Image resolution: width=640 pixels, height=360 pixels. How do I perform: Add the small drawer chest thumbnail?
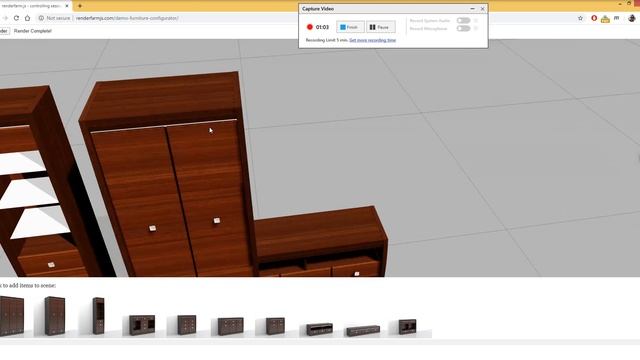coord(187,325)
